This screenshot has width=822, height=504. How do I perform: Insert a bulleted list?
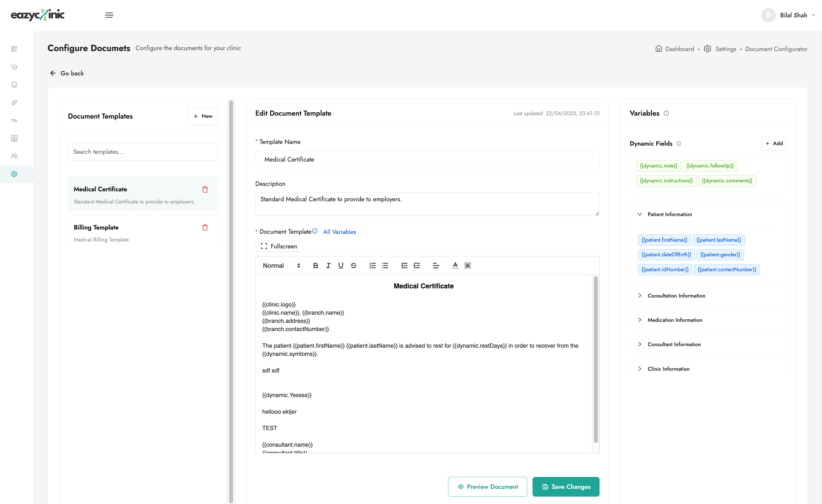pyautogui.click(x=385, y=266)
